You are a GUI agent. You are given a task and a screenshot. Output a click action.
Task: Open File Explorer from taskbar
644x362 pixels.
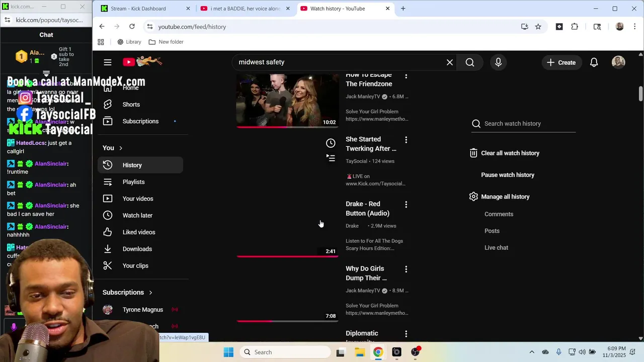[x=359, y=352]
